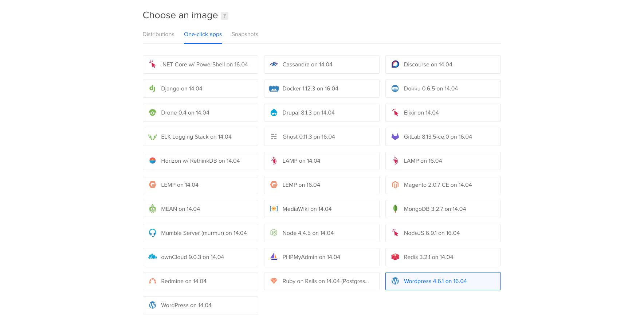Click the Django logo icon
The image size is (644, 325).
(152, 89)
